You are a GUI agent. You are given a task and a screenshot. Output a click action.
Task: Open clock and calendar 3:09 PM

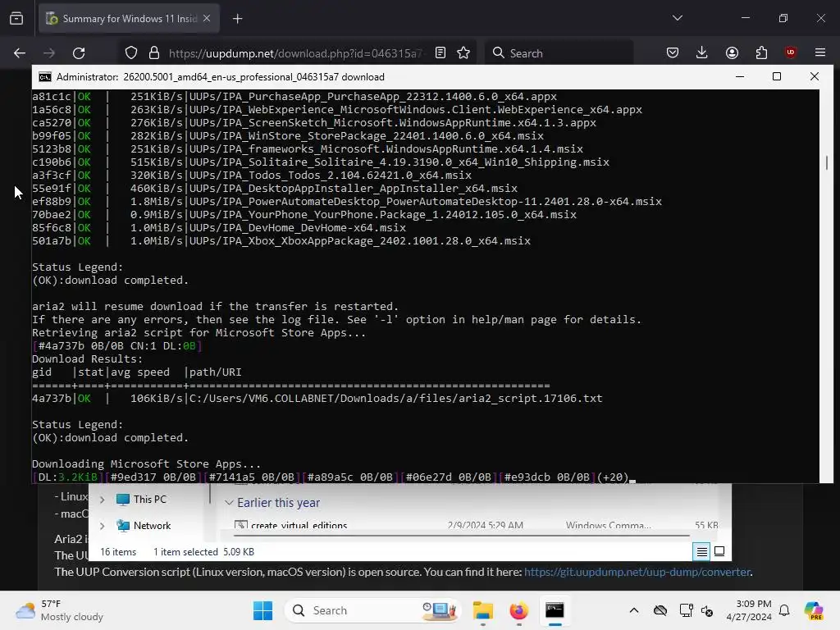[x=749, y=610]
